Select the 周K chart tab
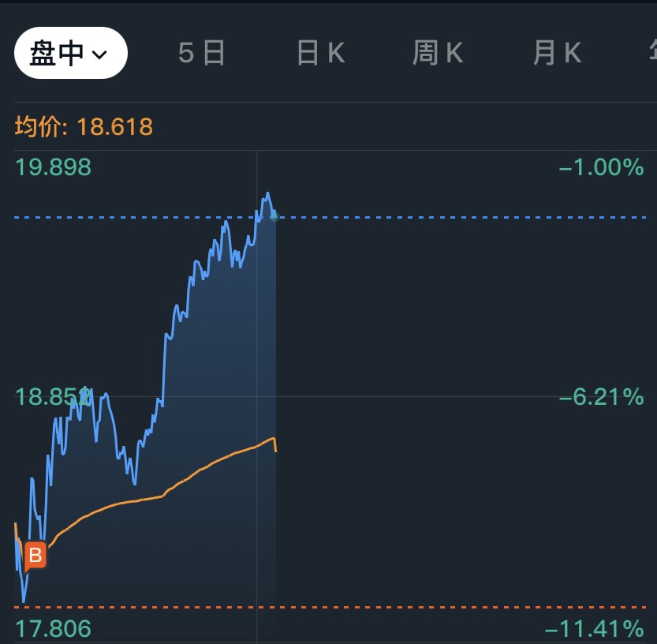Image resolution: width=657 pixels, height=644 pixels. (x=437, y=53)
